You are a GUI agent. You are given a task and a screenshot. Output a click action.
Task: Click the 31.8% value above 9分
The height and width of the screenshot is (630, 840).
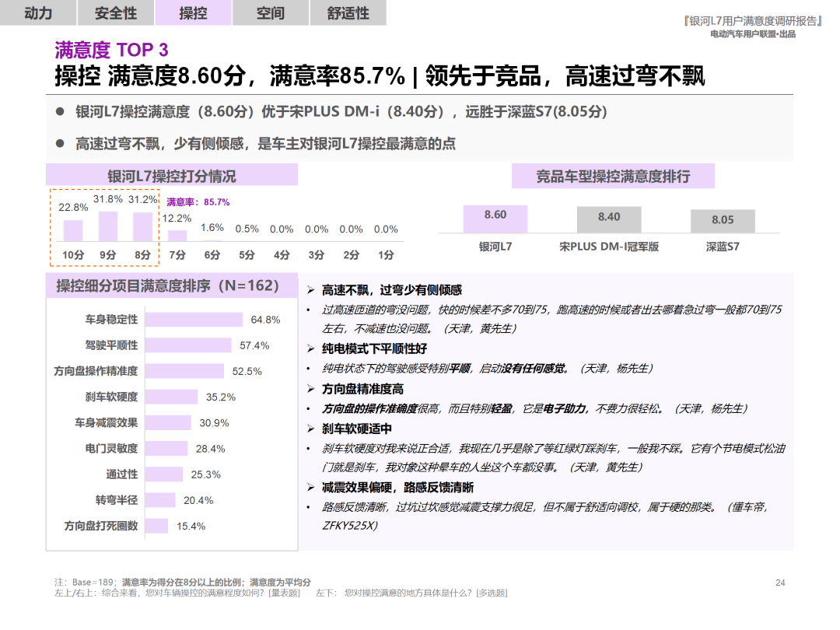(107, 199)
